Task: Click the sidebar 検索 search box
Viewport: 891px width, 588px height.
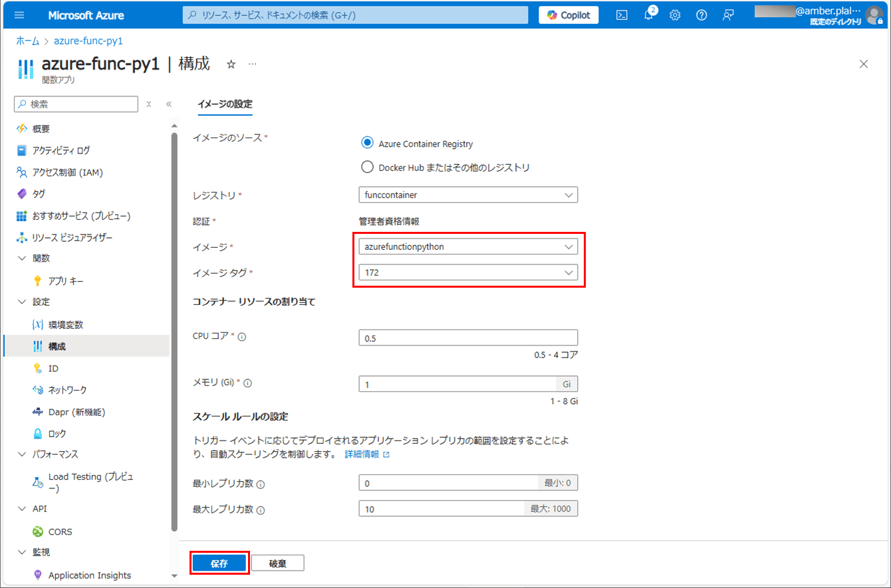Action: click(x=76, y=104)
